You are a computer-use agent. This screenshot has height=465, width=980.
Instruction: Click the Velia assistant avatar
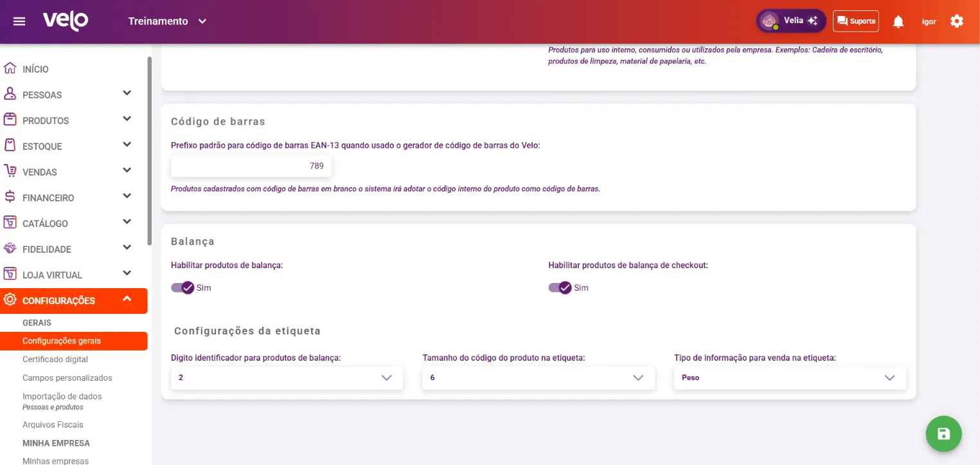[x=769, y=21]
